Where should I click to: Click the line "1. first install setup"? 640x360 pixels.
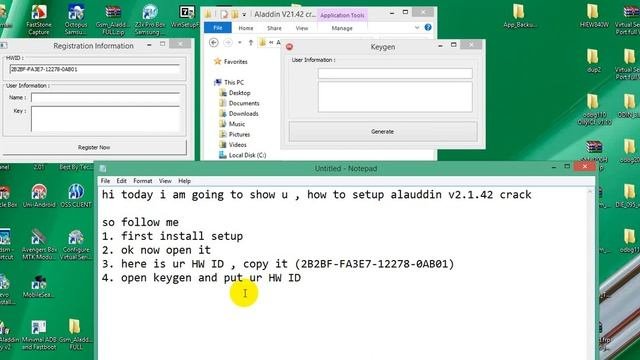172,236
